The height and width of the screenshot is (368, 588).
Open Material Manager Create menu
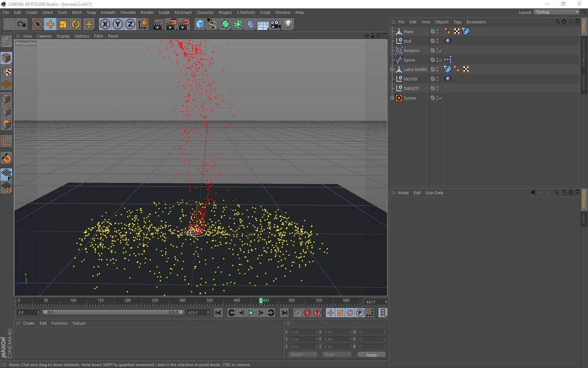tap(29, 323)
